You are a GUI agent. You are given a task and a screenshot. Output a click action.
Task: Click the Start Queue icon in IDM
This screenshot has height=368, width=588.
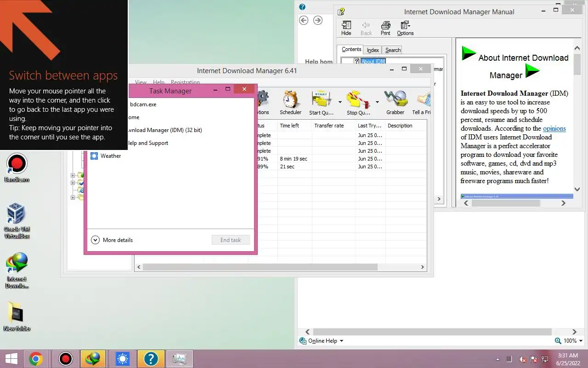tap(321, 103)
